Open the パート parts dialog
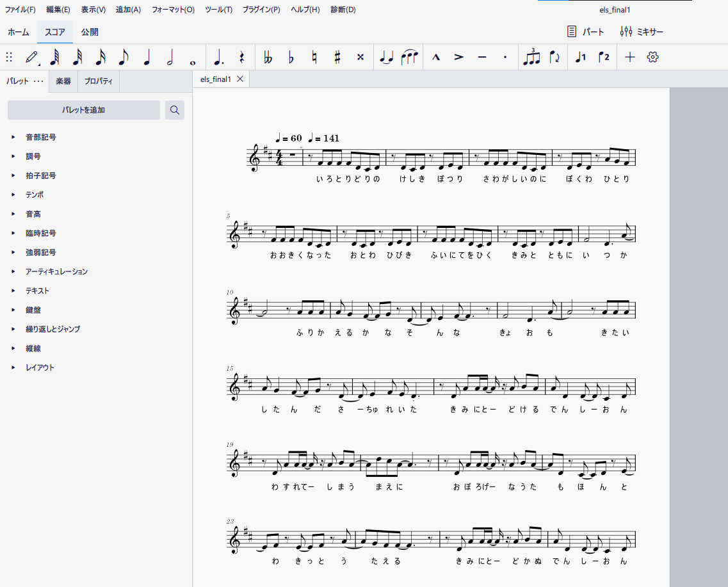The image size is (728, 587). coord(585,31)
